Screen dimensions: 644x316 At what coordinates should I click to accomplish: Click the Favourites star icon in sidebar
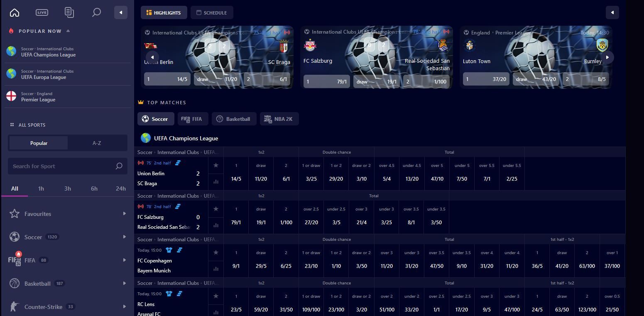(15, 213)
